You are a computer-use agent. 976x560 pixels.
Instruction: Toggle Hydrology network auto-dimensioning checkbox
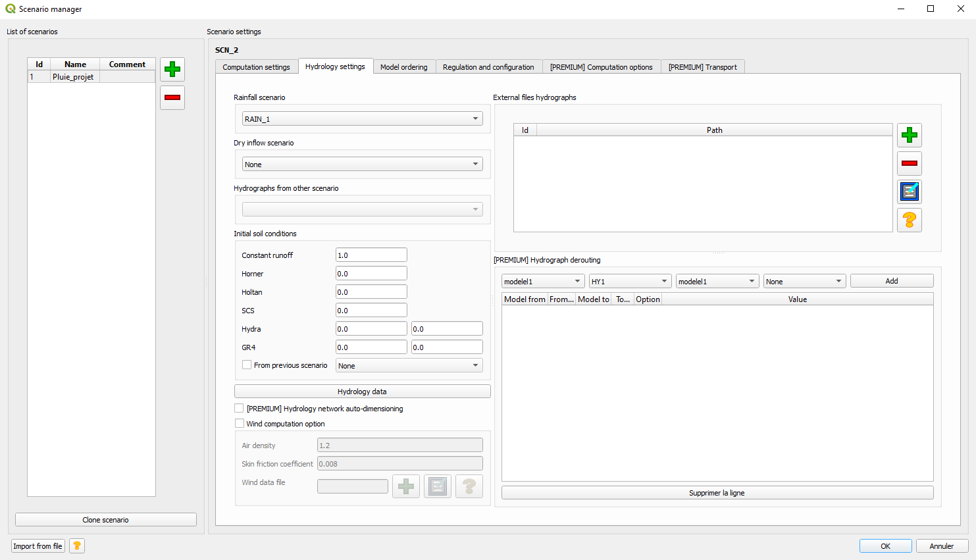(x=239, y=408)
